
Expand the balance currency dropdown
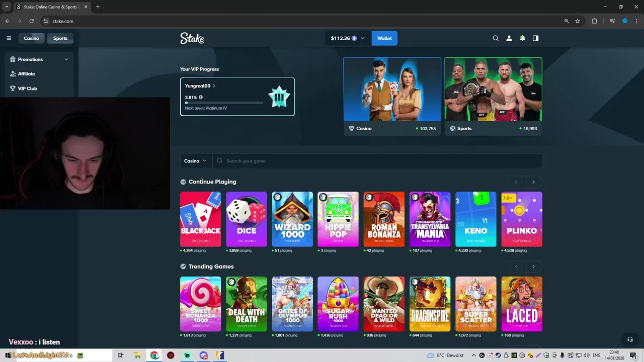pyautogui.click(x=362, y=38)
